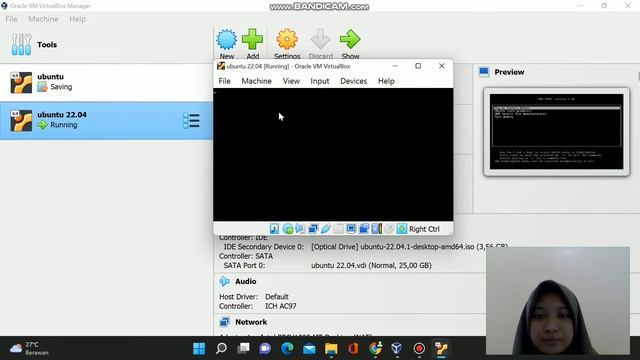640x360 pixels.
Task: Click the display settings status icon
Action: tap(351, 229)
